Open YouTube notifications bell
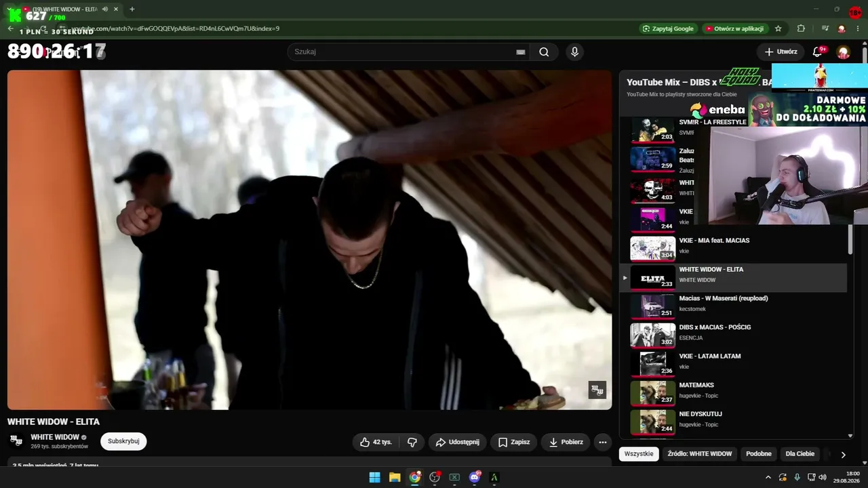The image size is (868, 488). pos(818,52)
